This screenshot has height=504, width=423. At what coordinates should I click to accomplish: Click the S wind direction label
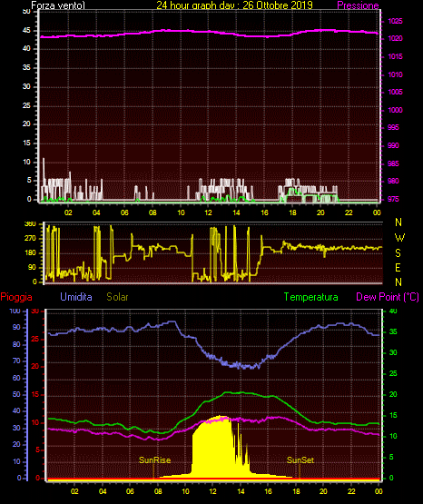tap(398, 253)
